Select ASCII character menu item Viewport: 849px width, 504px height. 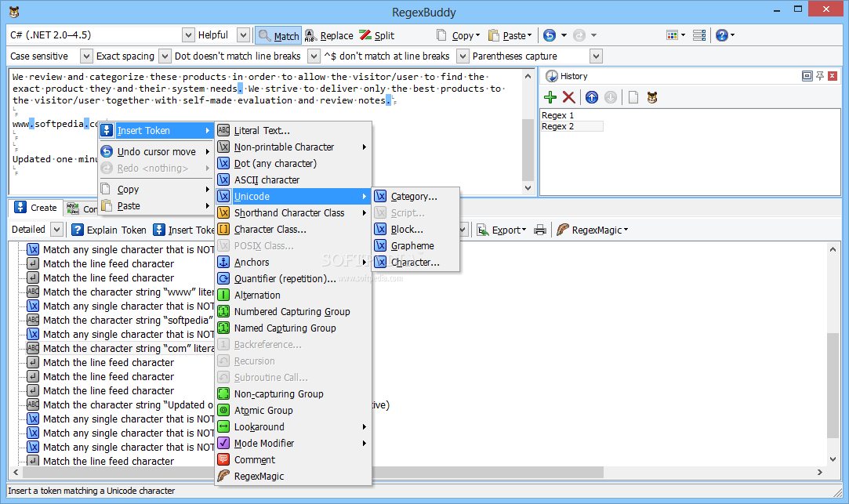293,179
